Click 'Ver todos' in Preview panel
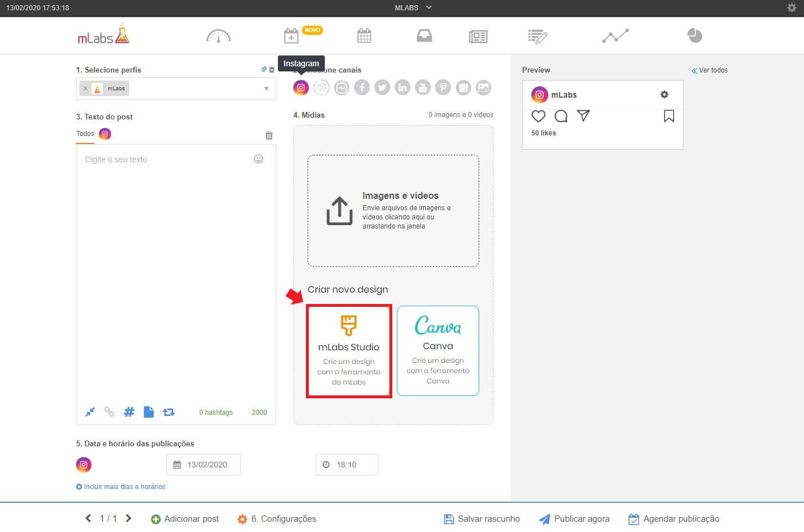The image size is (804, 532). (x=710, y=70)
